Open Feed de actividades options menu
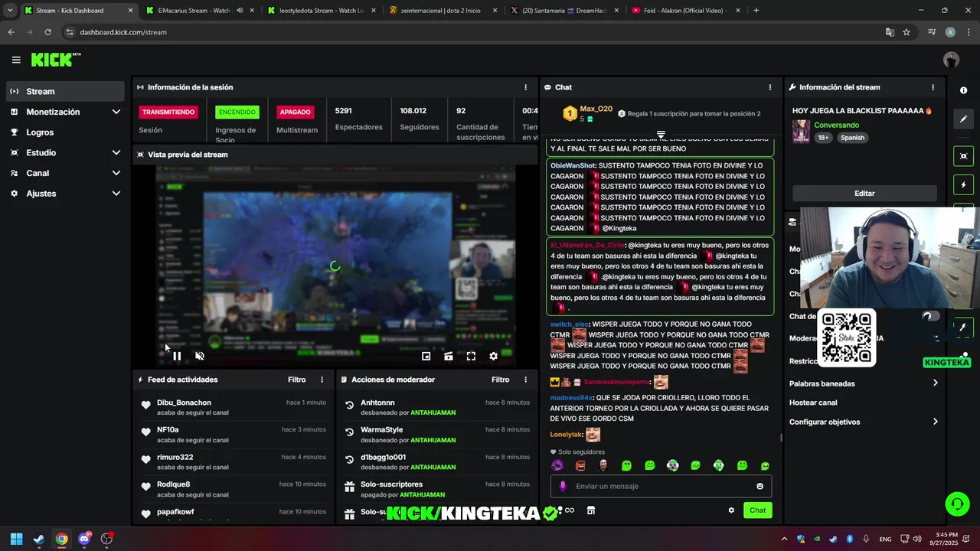 coord(322,380)
